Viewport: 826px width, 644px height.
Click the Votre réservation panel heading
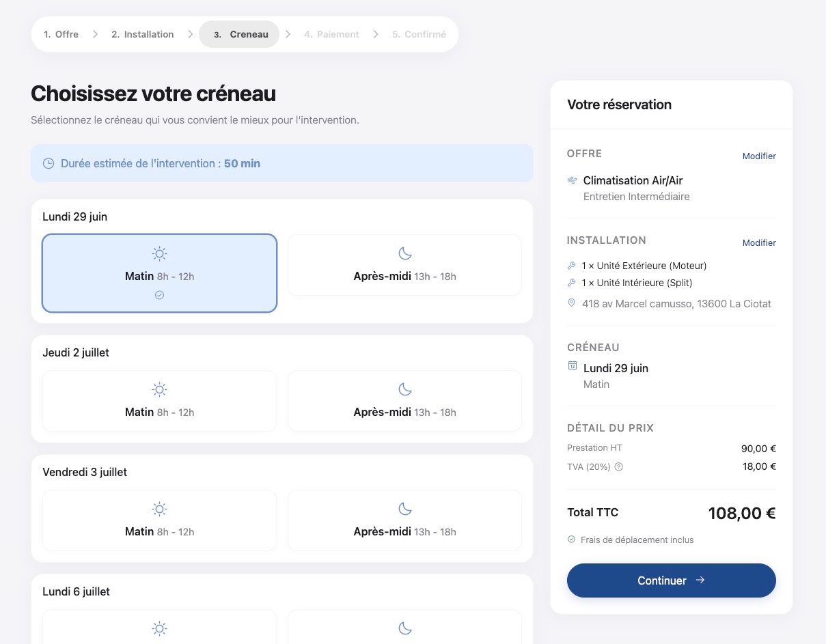coord(619,104)
